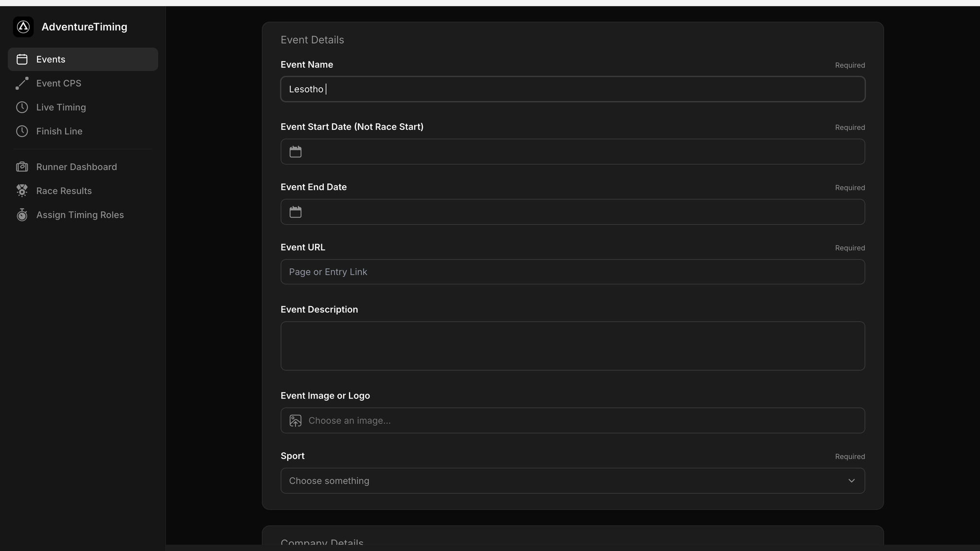Click the Race Results medal icon
Viewport: 980px width, 551px height.
tap(22, 191)
